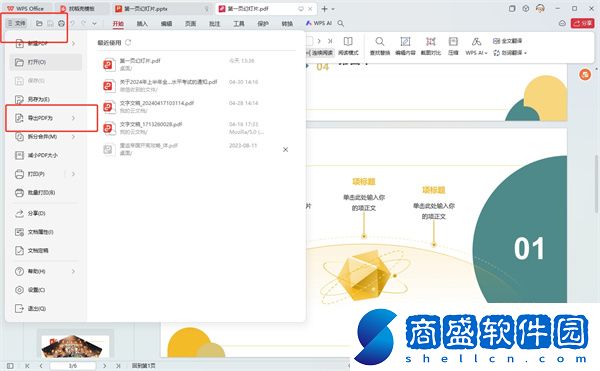Add a new tab with plus button
Screen dimensions: 600x371
coord(324,8)
